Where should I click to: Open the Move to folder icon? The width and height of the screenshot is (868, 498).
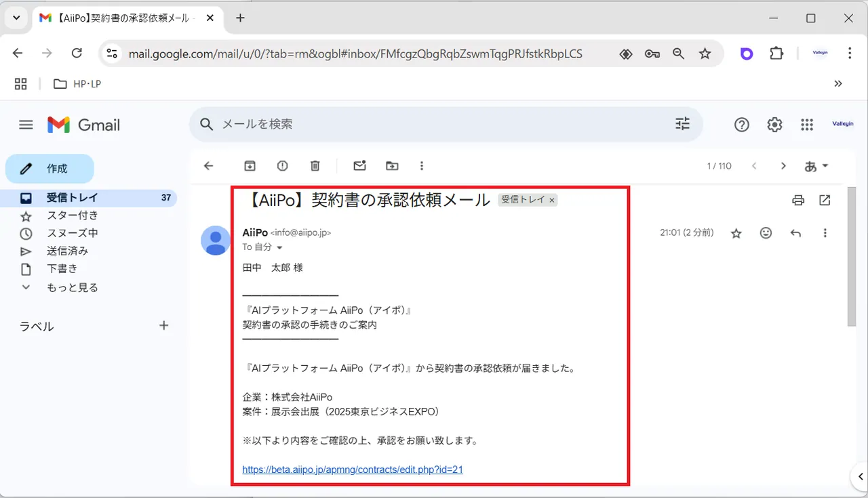[392, 166]
